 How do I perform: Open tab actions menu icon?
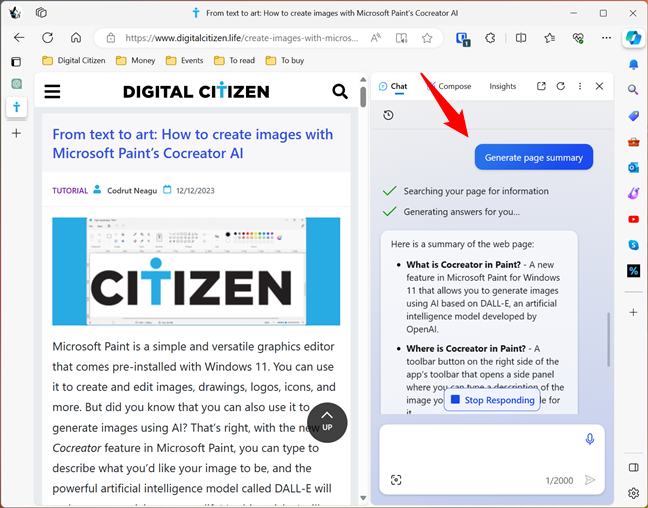[x=16, y=62]
